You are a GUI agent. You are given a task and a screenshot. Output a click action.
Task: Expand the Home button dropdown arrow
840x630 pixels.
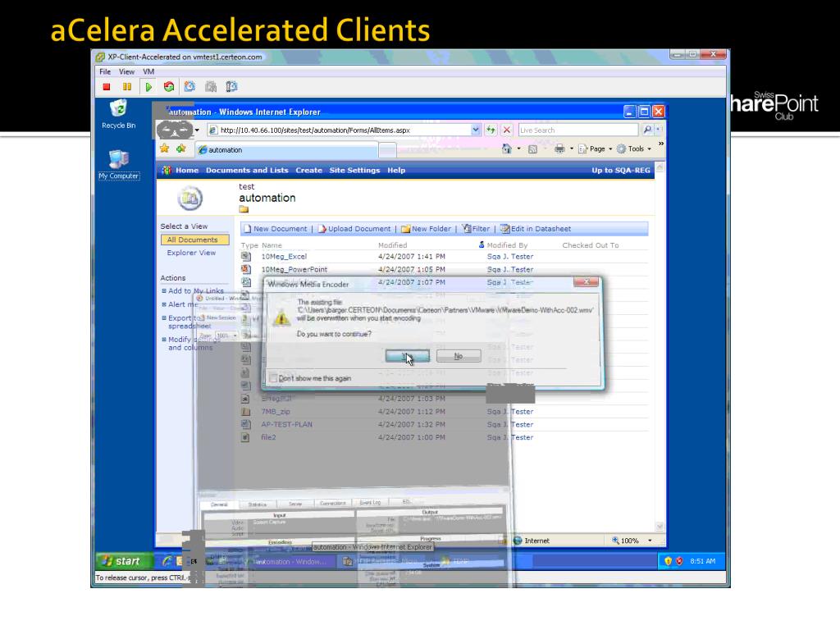point(518,149)
